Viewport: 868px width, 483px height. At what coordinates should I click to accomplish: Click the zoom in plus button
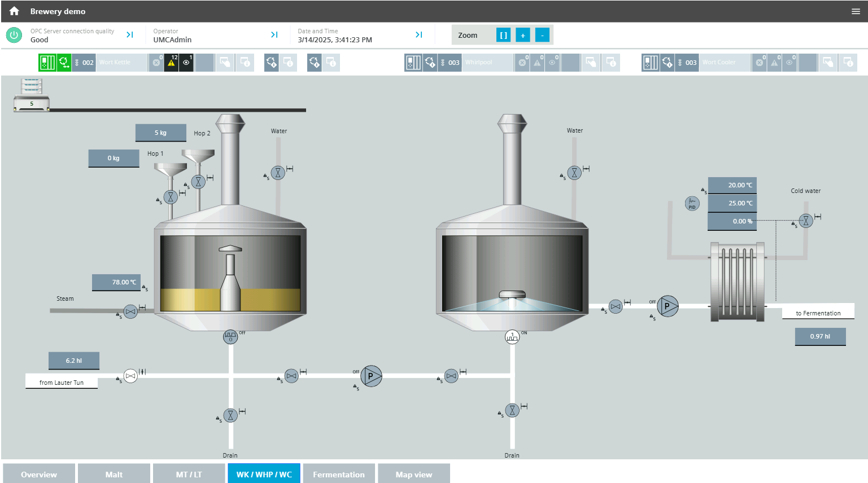point(523,36)
